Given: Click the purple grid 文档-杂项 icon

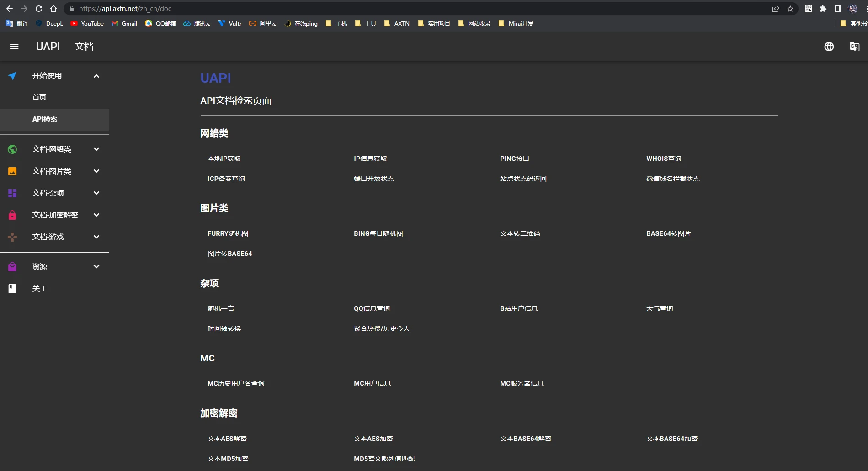Looking at the screenshot, I should click(x=12, y=193).
